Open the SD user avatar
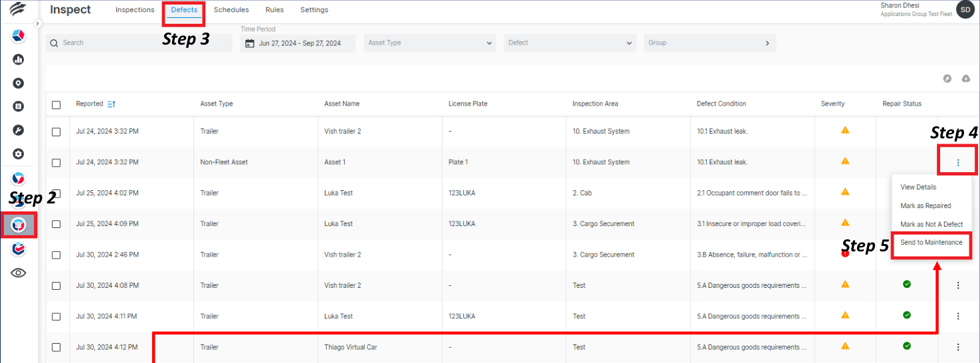Screen dimensions: 980x363 pos(965,9)
